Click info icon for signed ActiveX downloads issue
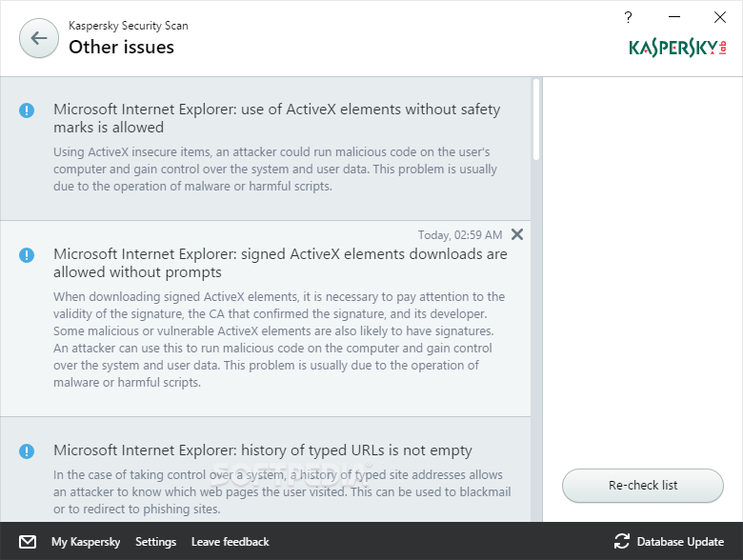The height and width of the screenshot is (560, 743). pos(27,255)
